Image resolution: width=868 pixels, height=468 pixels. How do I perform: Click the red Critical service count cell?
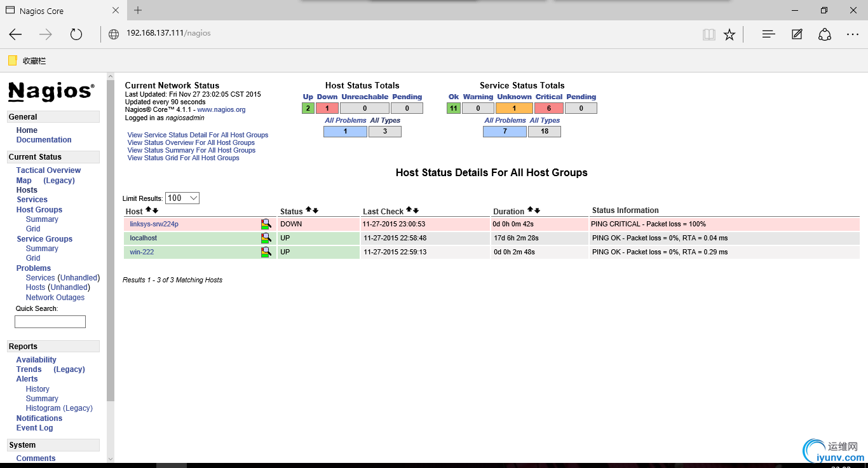click(x=549, y=108)
